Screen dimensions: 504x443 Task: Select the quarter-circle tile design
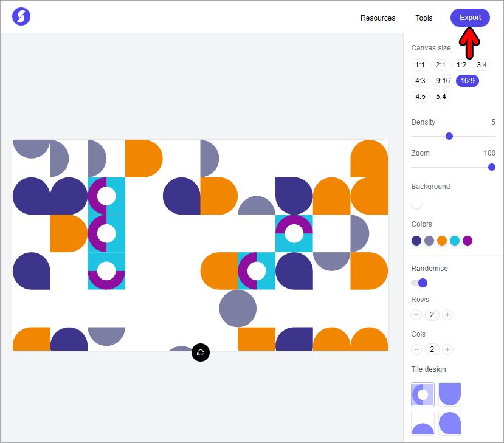450,423
